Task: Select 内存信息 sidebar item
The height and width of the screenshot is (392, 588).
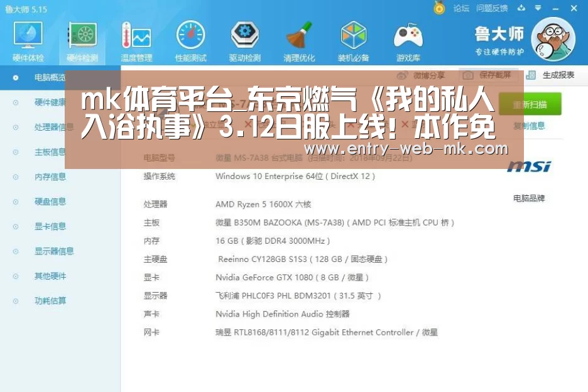Action: [x=50, y=177]
